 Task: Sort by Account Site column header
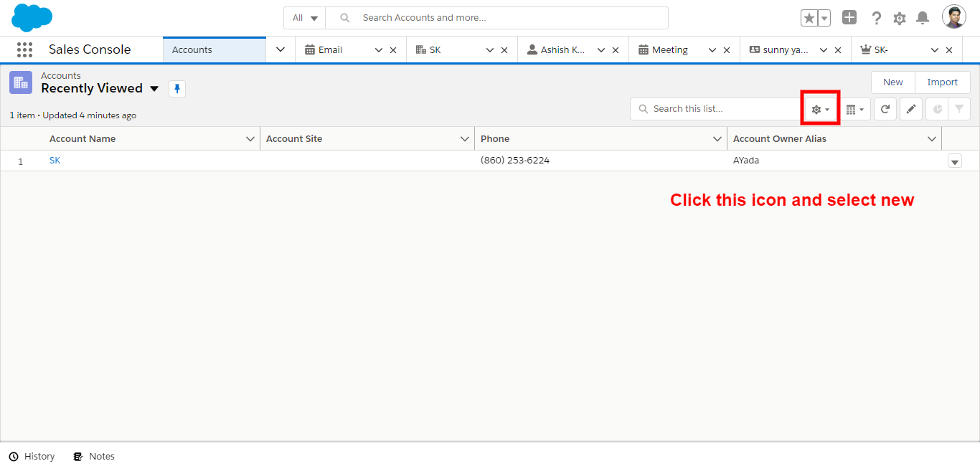[x=294, y=139]
